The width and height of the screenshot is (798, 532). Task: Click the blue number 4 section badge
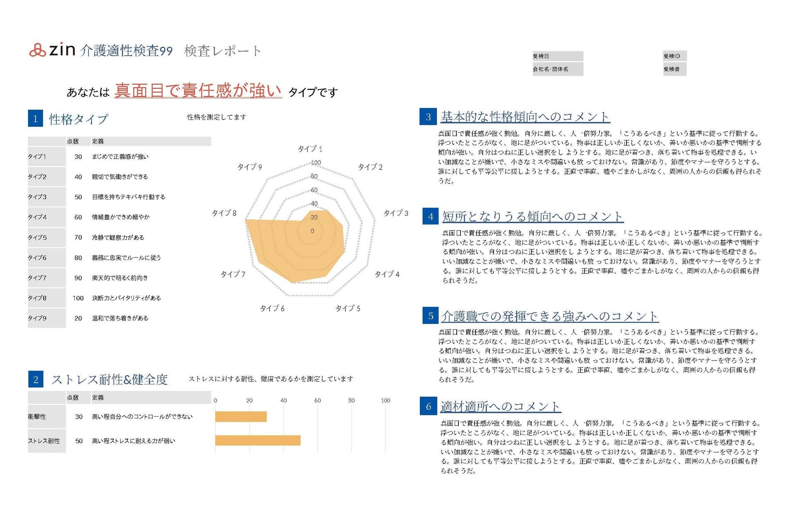point(431,216)
